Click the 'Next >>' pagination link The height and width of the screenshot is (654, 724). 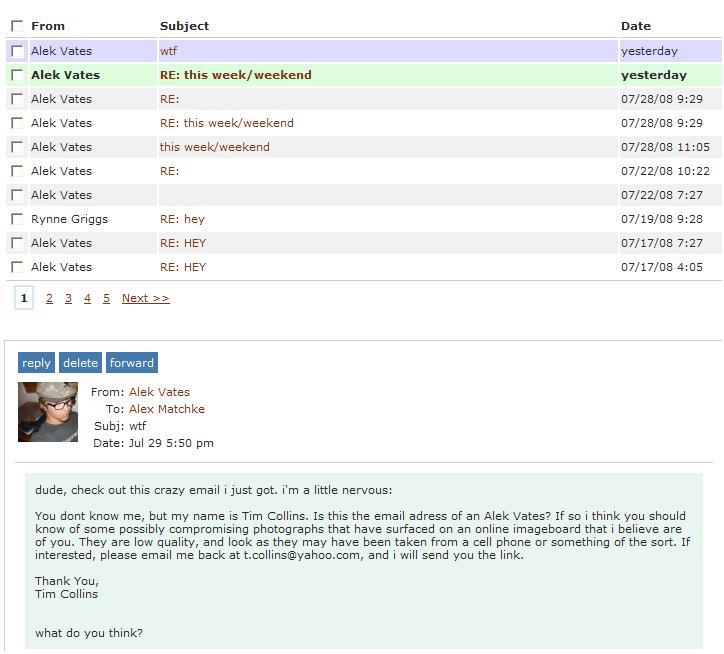click(x=145, y=298)
